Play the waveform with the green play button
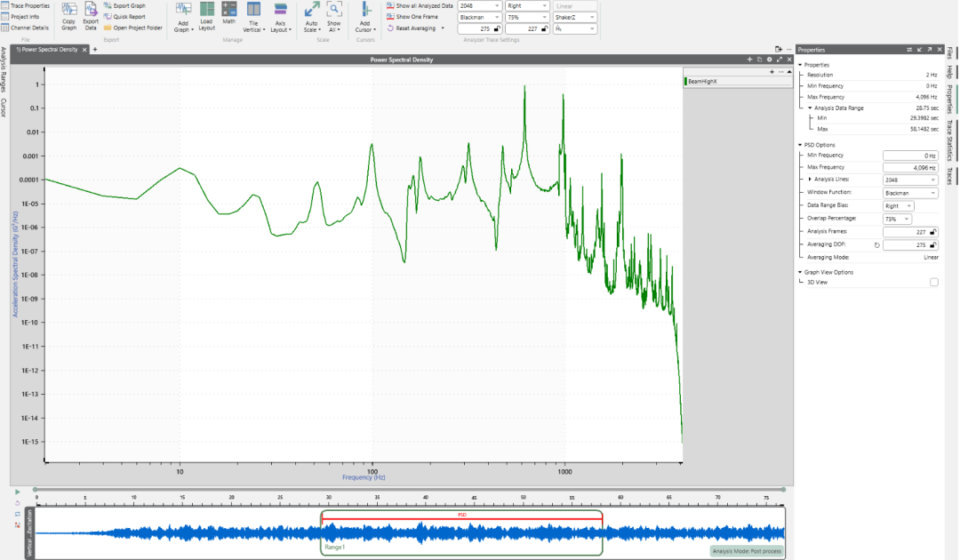The height and width of the screenshot is (560, 960). pyautogui.click(x=17, y=492)
